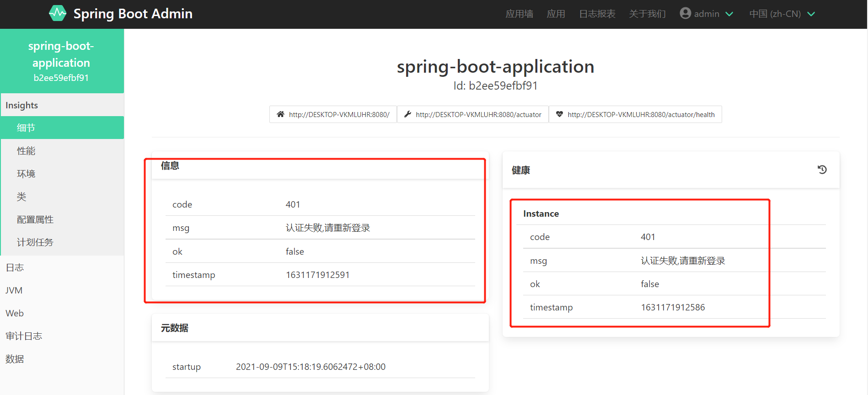Click the spring-boot-application sidebar header
Screen dimensions: 868x395
tap(62, 61)
